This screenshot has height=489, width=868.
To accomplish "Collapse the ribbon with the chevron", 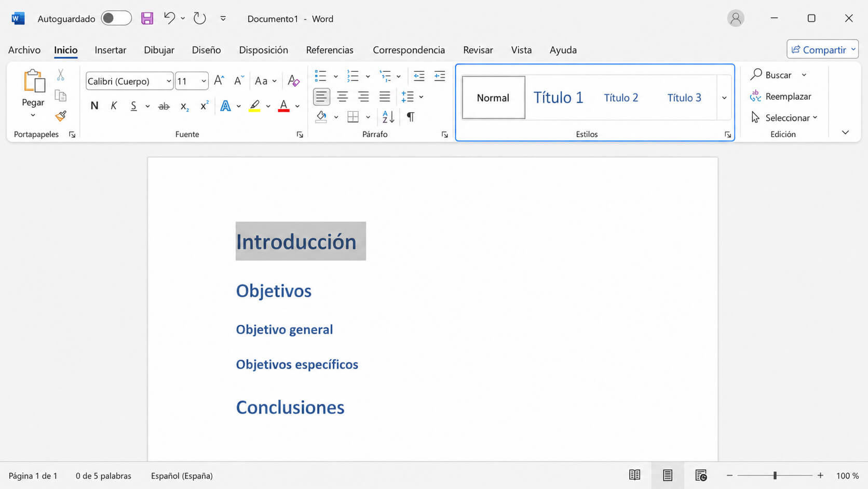I will pyautogui.click(x=845, y=133).
